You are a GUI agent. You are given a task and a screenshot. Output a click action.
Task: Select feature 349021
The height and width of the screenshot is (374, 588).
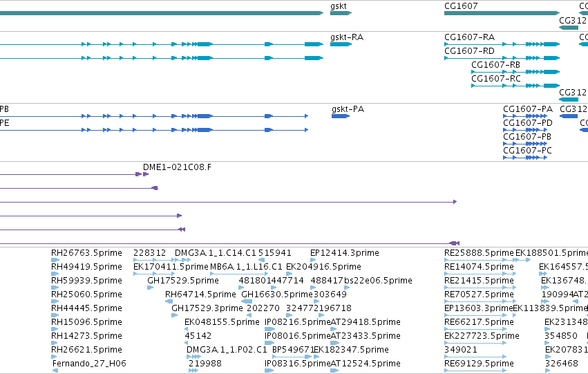click(x=461, y=350)
